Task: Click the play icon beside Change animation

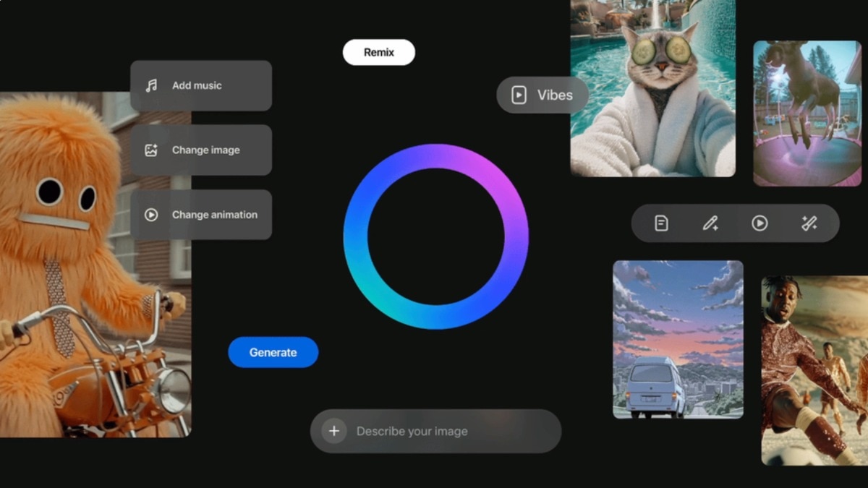Action: [x=150, y=214]
